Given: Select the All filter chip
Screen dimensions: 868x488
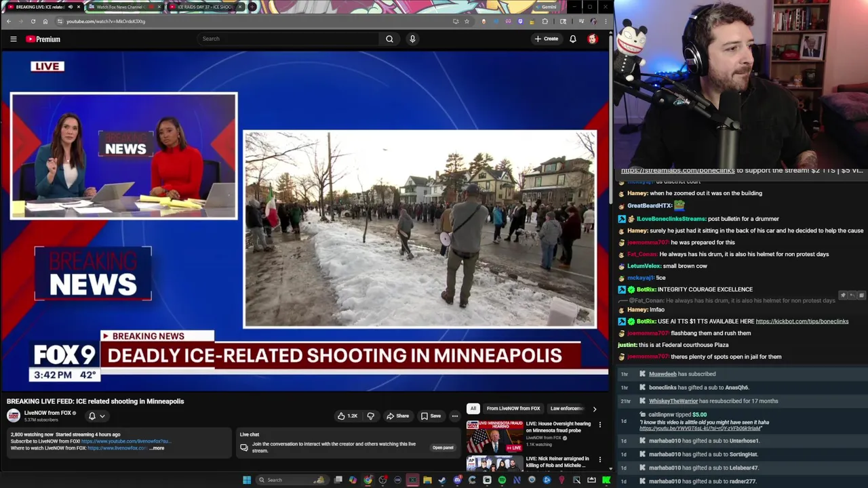Looking at the screenshot, I should pyautogui.click(x=473, y=409).
